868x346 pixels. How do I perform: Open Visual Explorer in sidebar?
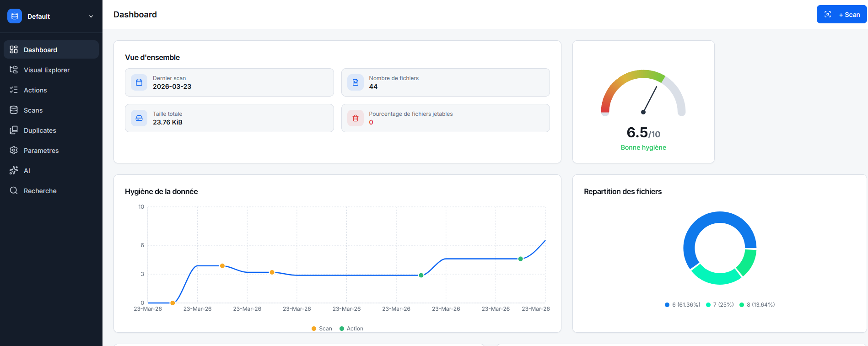click(51, 70)
